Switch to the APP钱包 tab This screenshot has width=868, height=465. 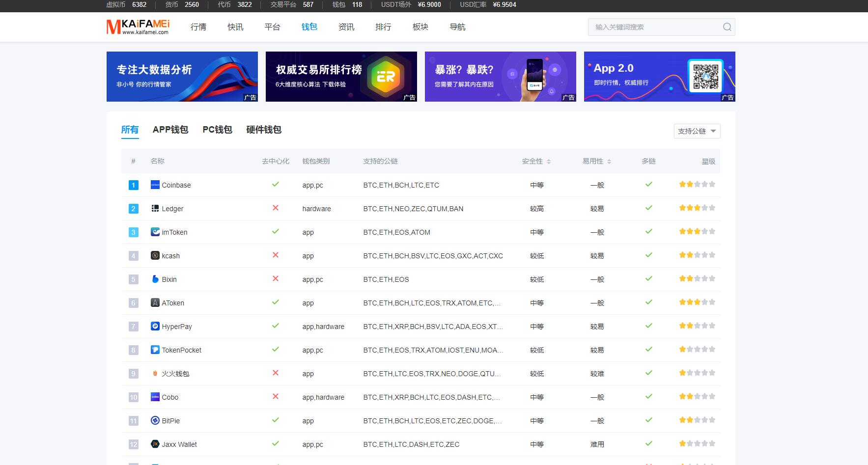coord(170,130)
